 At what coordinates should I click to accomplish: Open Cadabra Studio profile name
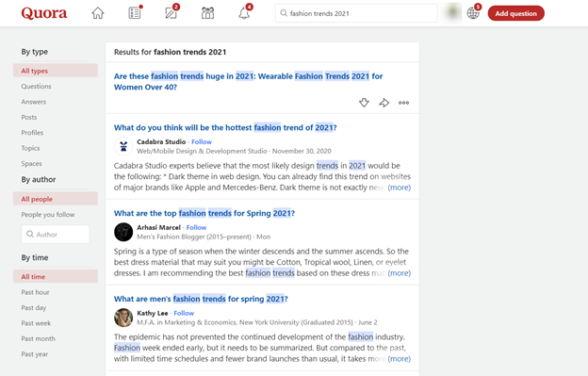tap(161, 141)
